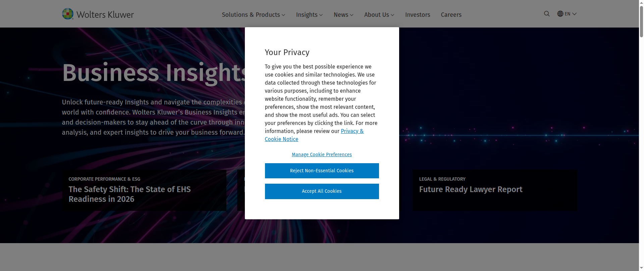Click the Business Insights heading
644x271 pixels.
154,73
